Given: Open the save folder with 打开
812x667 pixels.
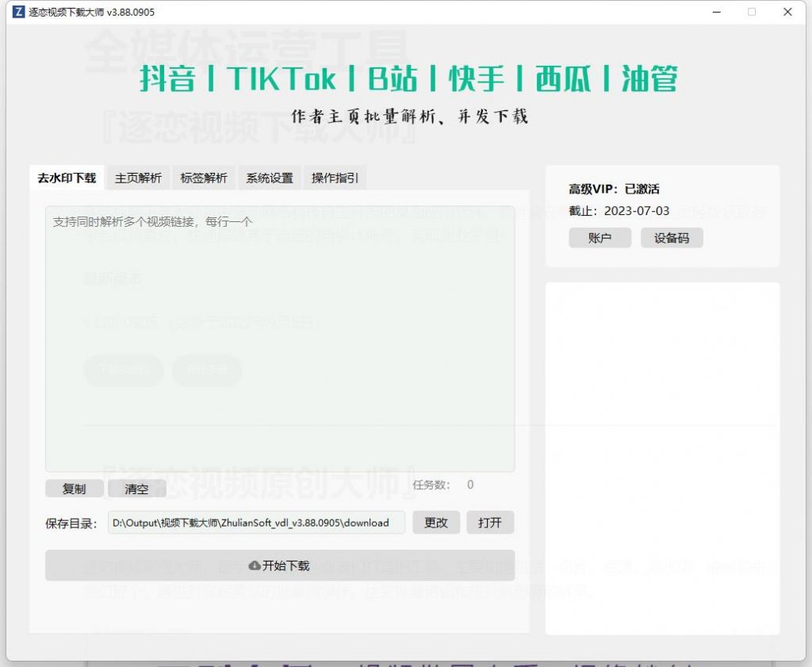Looking at the screenshot, I should point(490,523).
